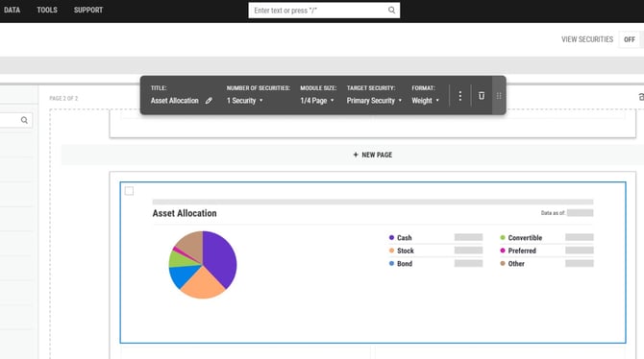Click the brown Other legend dot

(x=503, y=263)
